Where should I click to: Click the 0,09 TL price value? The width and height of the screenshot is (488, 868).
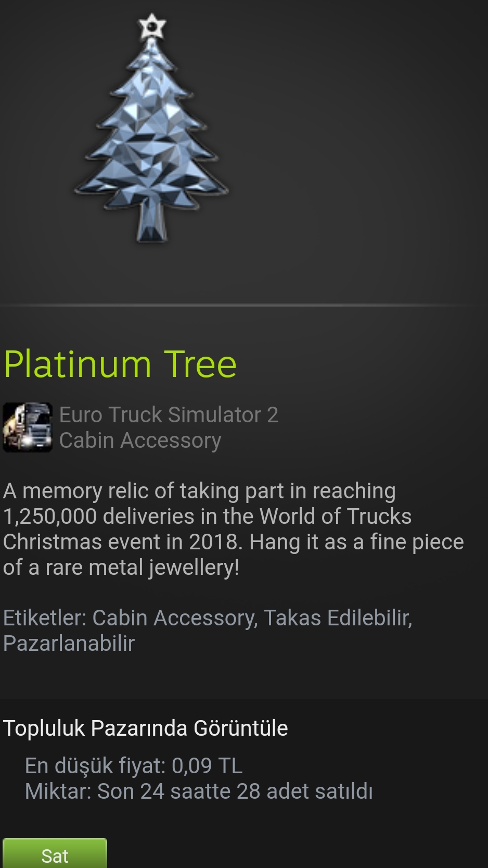coord(207,766)
